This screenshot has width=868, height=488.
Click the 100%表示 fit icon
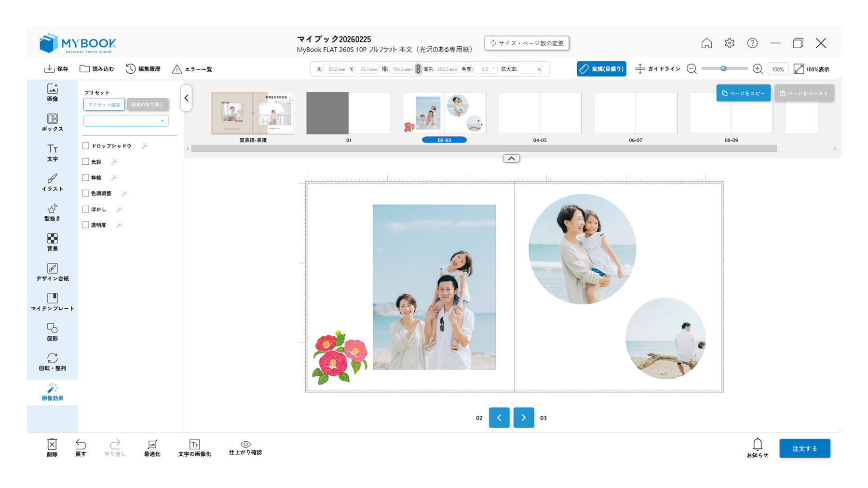pyautogui.click(x=799, y=69)
